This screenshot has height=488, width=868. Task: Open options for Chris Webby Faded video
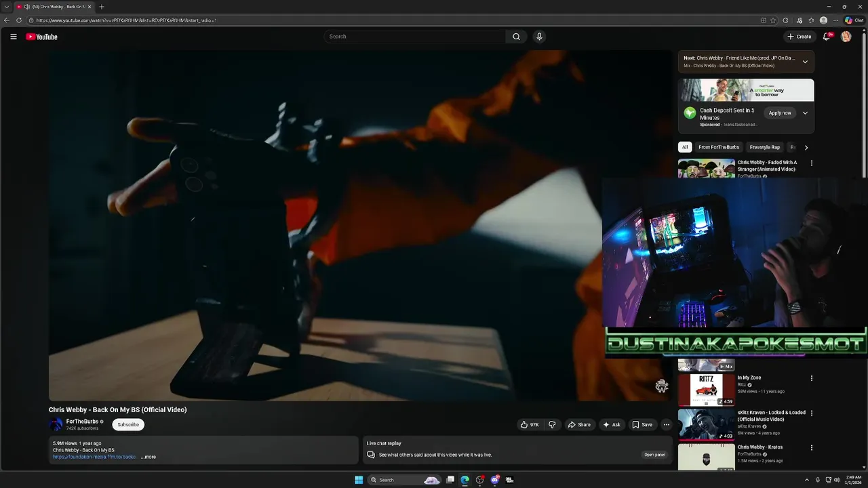(811, 163)
